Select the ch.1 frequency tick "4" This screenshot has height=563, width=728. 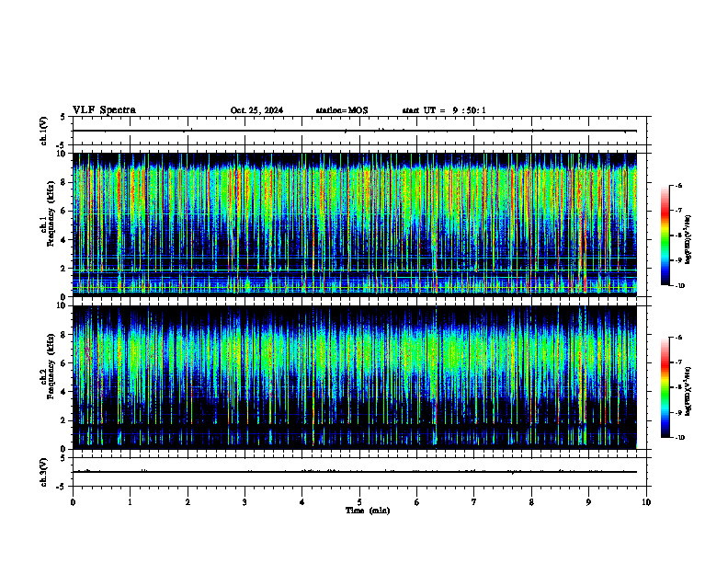click(x=65, y=240)
